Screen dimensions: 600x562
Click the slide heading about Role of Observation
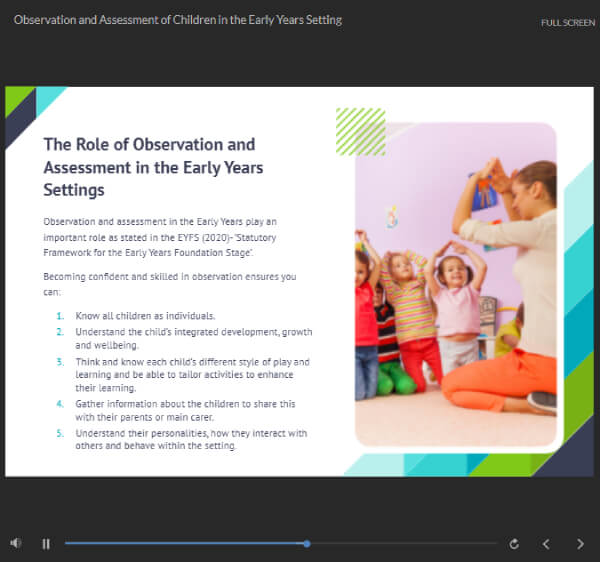click(153, 166)
